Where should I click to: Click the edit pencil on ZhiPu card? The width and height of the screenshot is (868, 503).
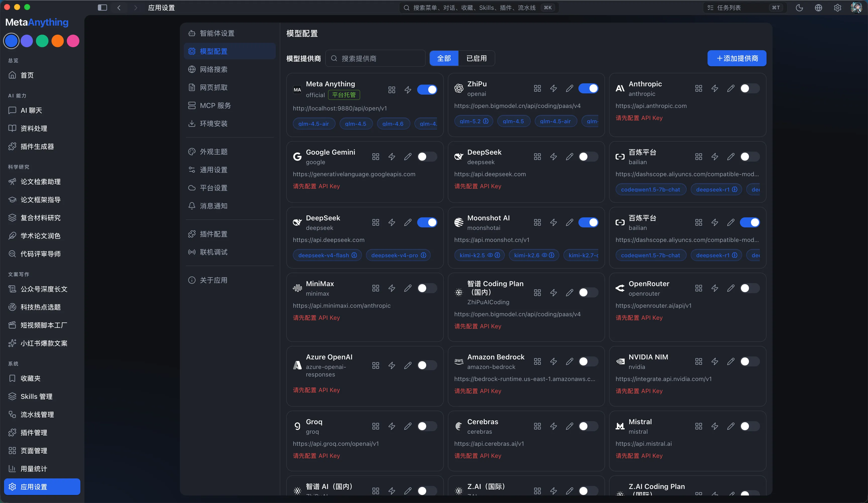[569, 89]
